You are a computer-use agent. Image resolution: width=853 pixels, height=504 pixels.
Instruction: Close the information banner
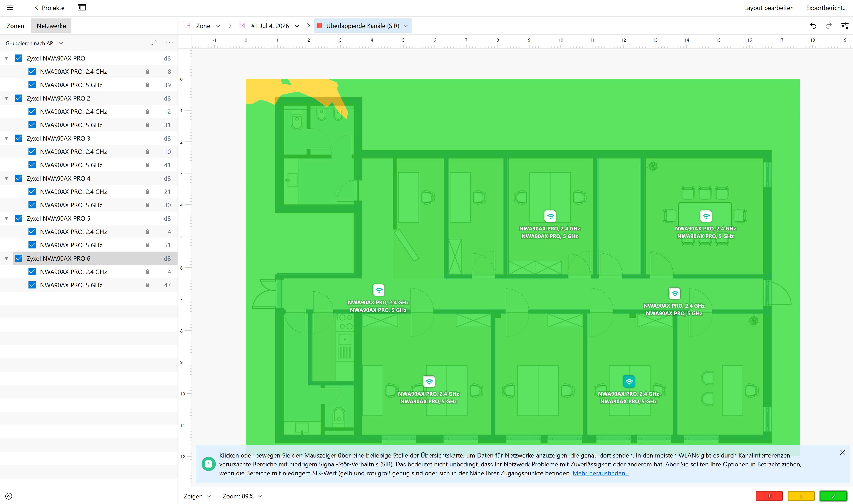coord(843,452)
